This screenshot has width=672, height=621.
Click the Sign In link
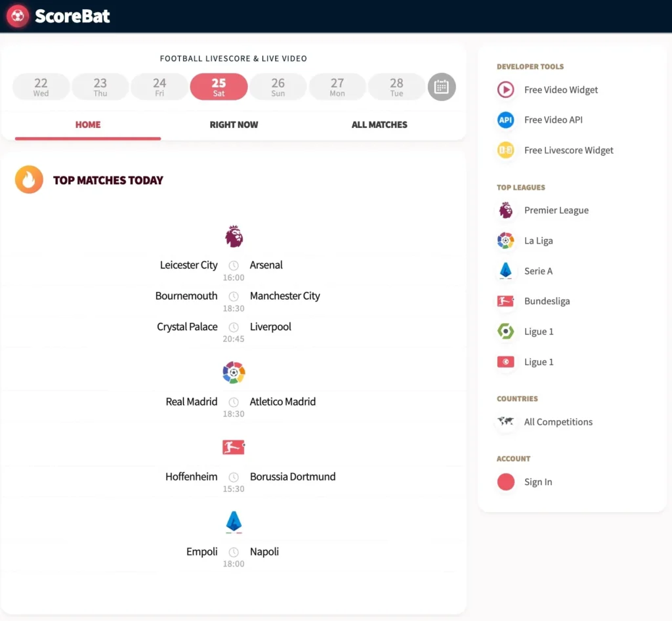538,482
